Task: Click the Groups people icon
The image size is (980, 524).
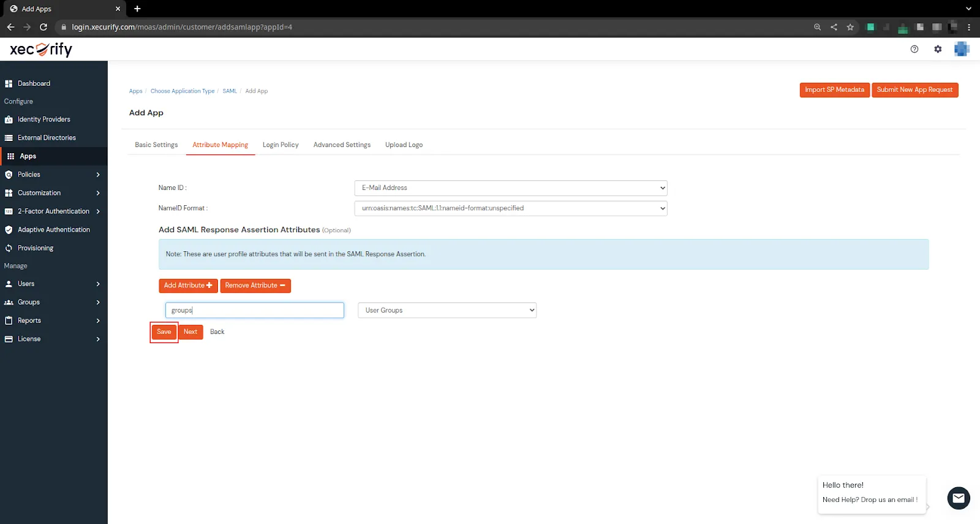Action: 9,302
